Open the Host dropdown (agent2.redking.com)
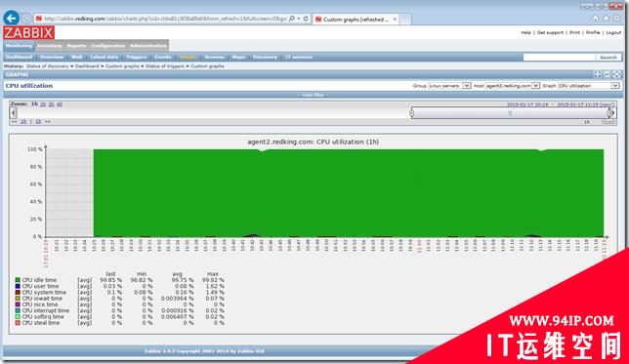Image resolution: width=629 pixels, height=364 pixels. pos(512,86)
